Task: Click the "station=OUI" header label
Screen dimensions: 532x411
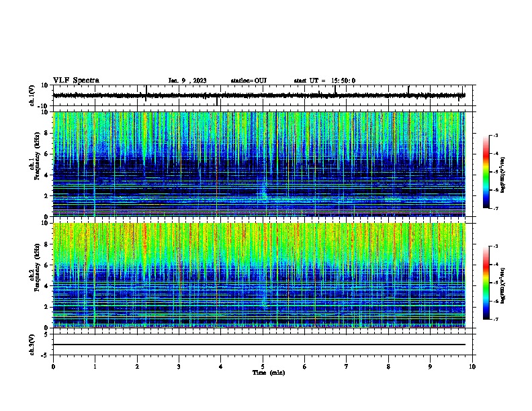Action: click(249, 81)
